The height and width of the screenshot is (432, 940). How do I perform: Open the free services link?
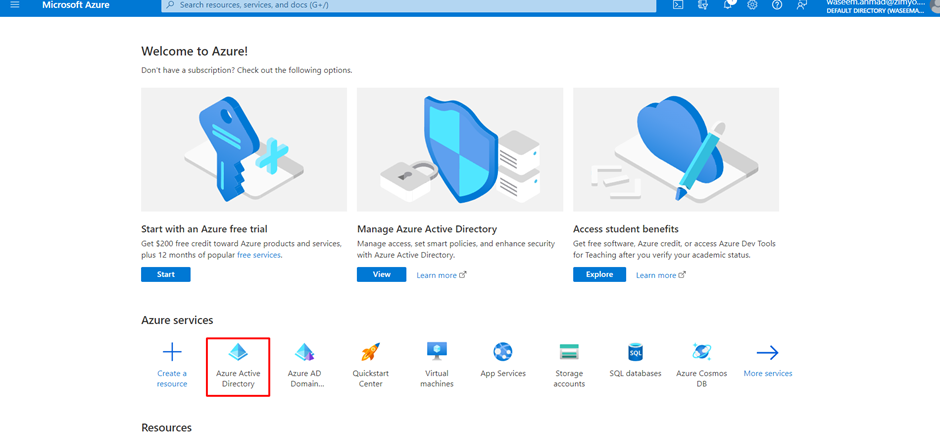[x=258, y=255]
